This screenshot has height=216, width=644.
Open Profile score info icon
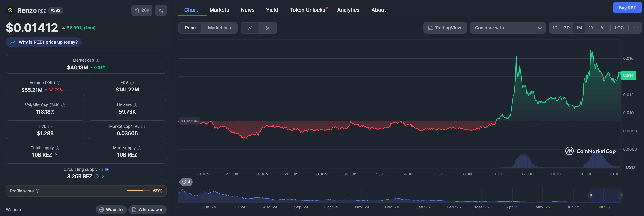click(37, 191)
